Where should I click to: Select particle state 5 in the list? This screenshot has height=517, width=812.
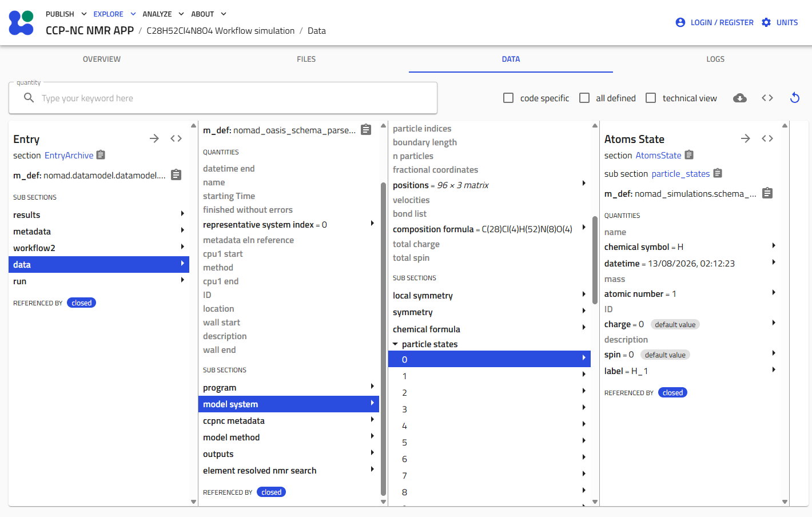tap(489, 442)
